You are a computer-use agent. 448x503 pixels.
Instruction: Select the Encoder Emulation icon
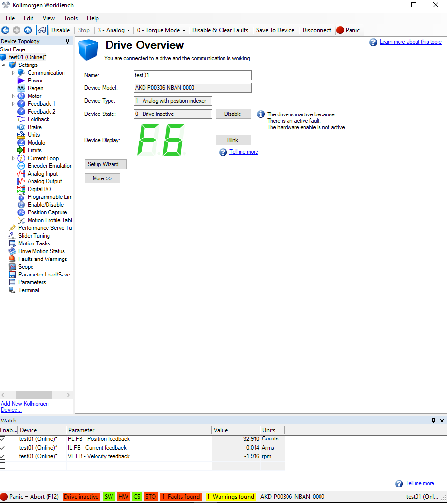[21, 166]
